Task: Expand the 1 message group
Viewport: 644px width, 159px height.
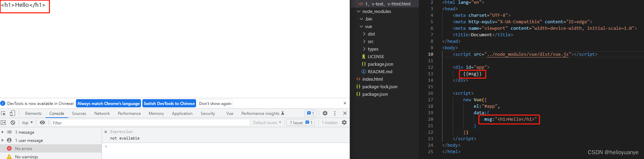Action: [2, 132]
